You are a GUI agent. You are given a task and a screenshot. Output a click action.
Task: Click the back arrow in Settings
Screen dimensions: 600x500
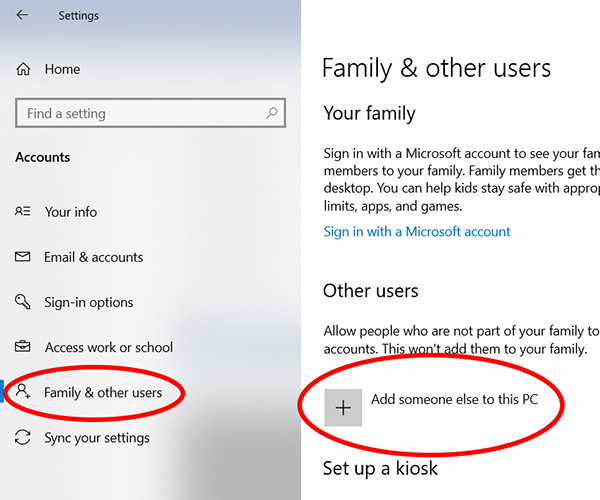click(22, 15)
